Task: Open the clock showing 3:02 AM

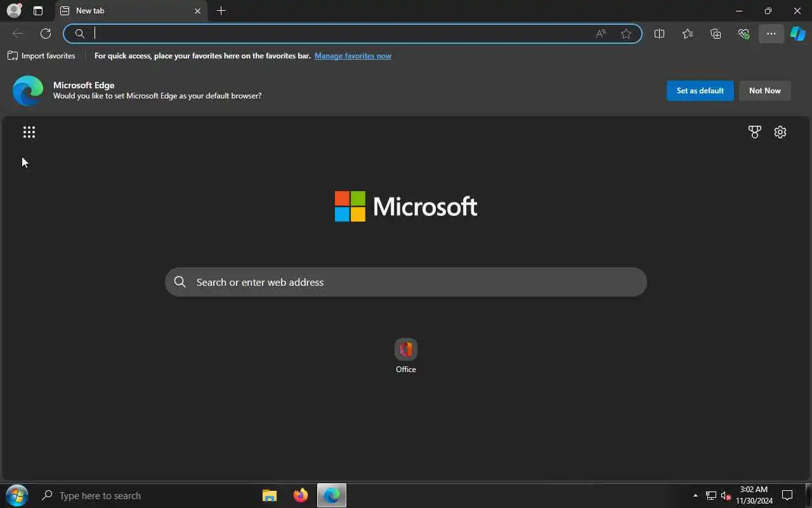Action: (x=754, y=495)
